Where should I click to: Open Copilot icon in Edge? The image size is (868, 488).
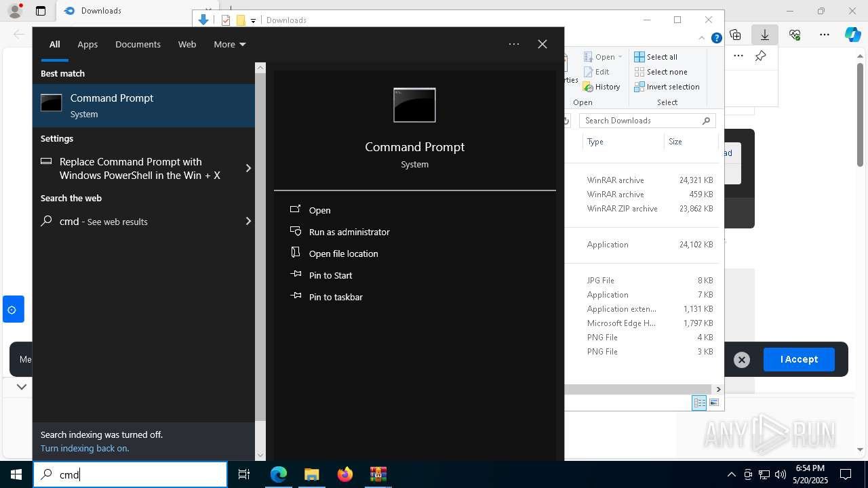pos(853,35)
